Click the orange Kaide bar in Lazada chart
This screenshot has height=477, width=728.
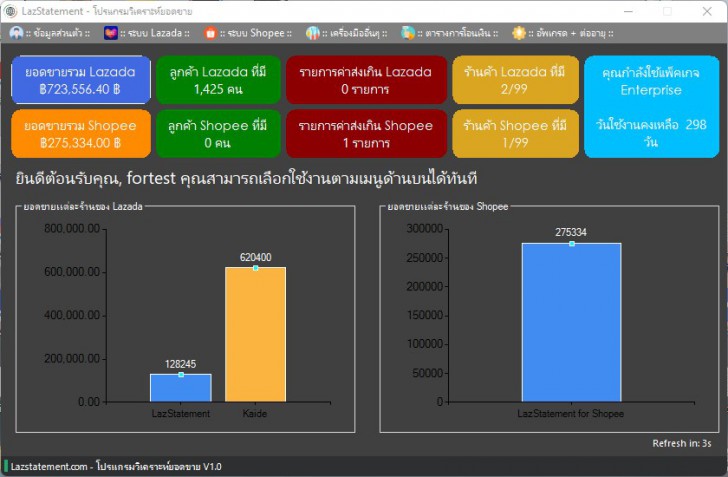tap(255, 334)
